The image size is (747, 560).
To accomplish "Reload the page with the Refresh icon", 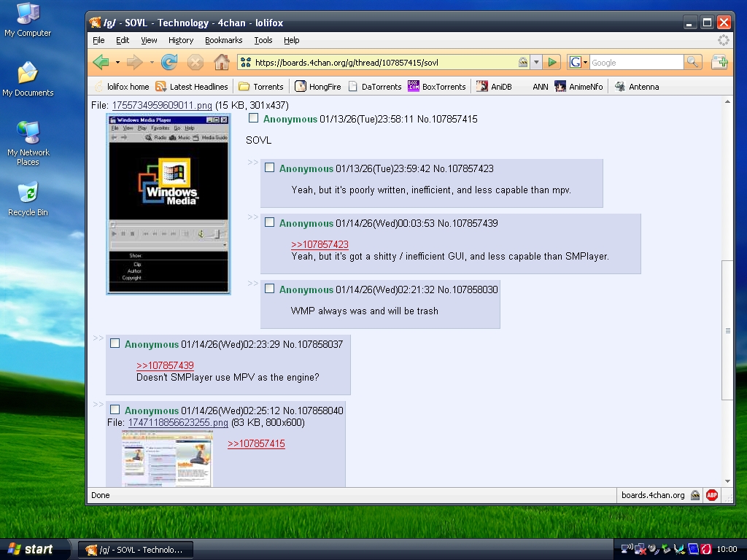I will [169, 62].
